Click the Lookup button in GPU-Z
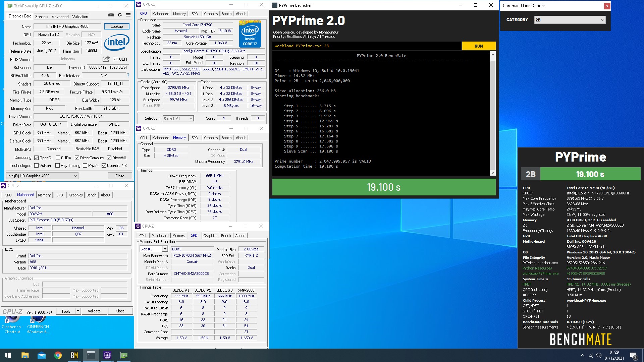The height and width of the screenshot is (362, 644). click(x=117, y=26)
